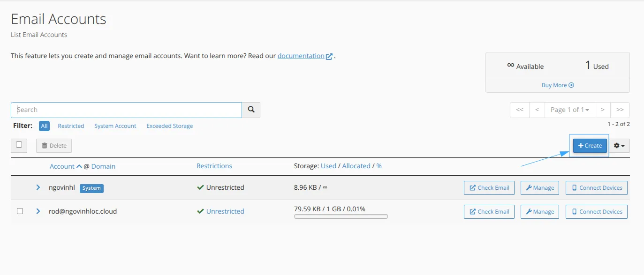
Task: Click the Email Accounts page heading
Action: 59,19
